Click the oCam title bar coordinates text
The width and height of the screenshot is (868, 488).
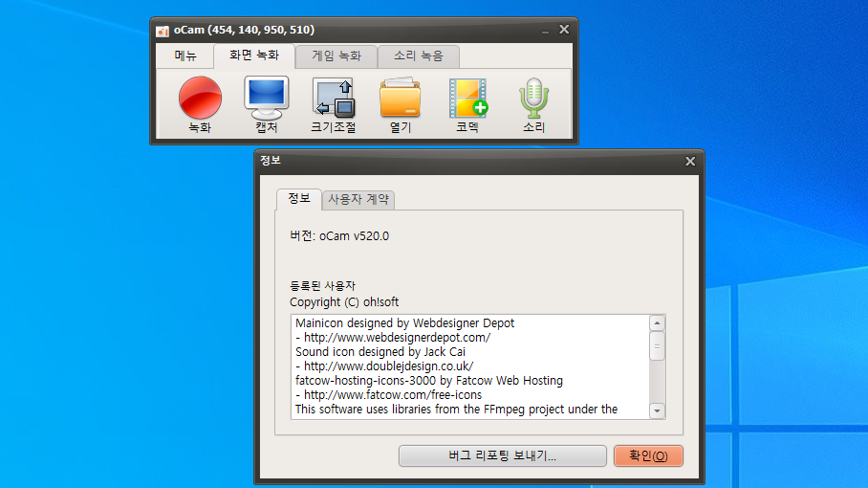point(244,30)
